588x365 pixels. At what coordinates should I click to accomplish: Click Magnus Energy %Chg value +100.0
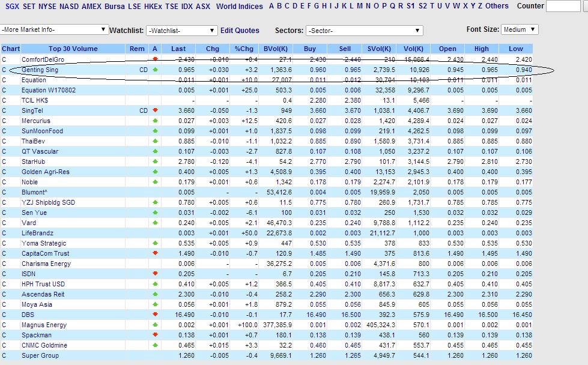[x=248, y=325]
